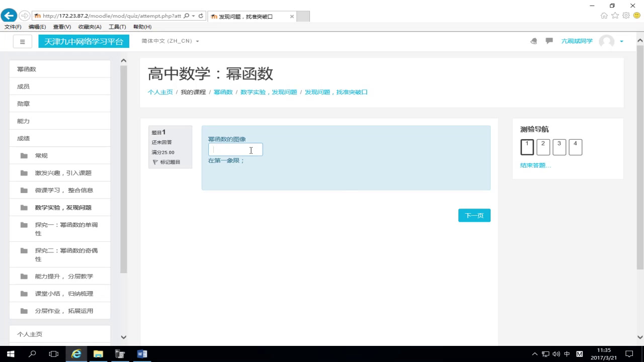This screenshot has height=362, width=644.
Task: Open the 工具(T) menu
Action: pos(117,27)
